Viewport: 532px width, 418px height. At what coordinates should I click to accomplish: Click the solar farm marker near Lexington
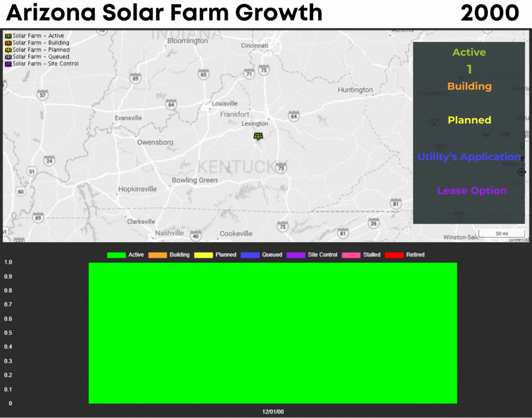[258, 136]
